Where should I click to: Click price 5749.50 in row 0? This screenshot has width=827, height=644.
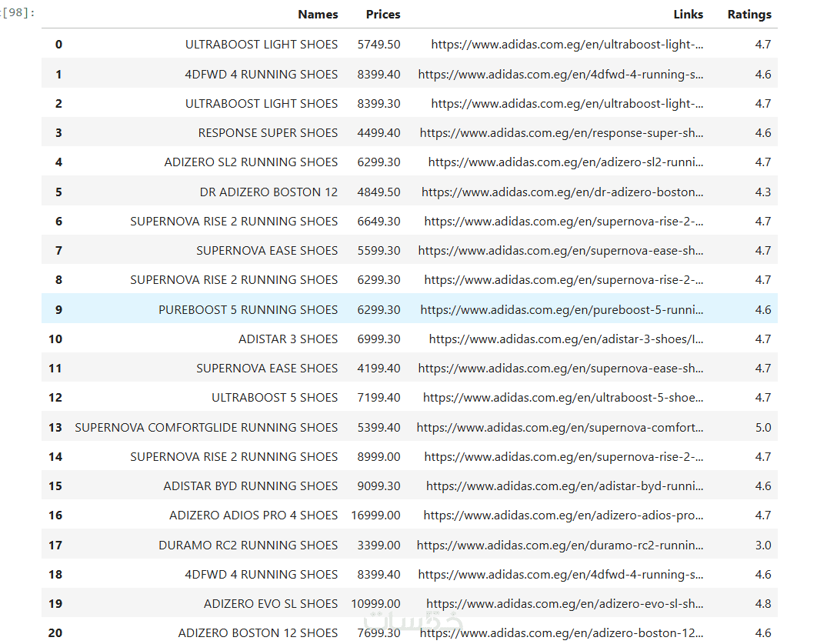378,45
